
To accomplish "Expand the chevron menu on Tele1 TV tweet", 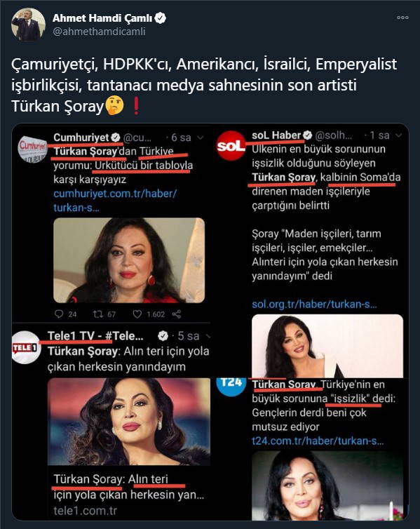I will pyautogui.click(x=208, y=336).
